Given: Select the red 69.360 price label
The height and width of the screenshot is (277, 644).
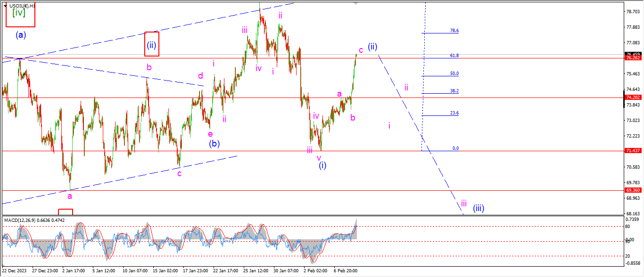Looking at the screenshot, I should click(x=632, y=190).
